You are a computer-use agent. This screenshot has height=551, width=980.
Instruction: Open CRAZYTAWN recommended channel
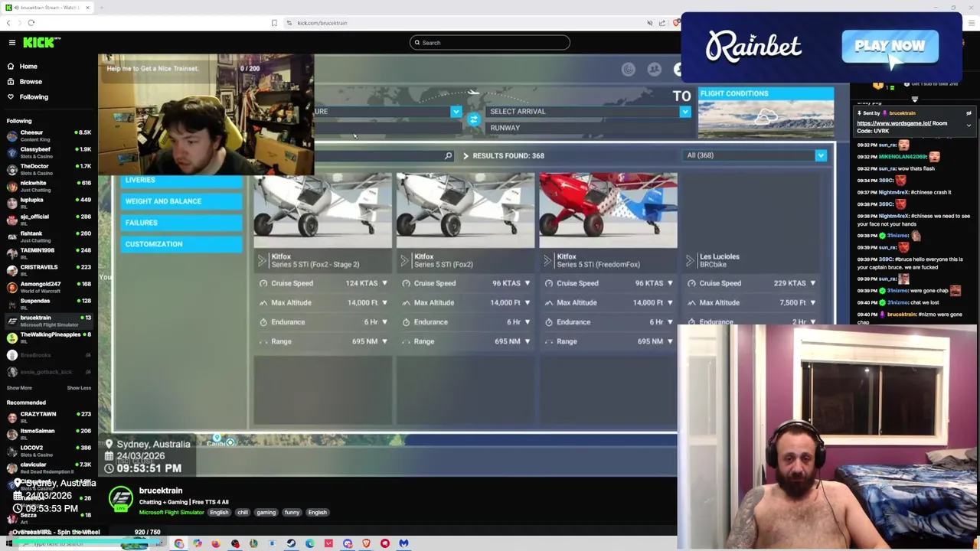point(47,417)
